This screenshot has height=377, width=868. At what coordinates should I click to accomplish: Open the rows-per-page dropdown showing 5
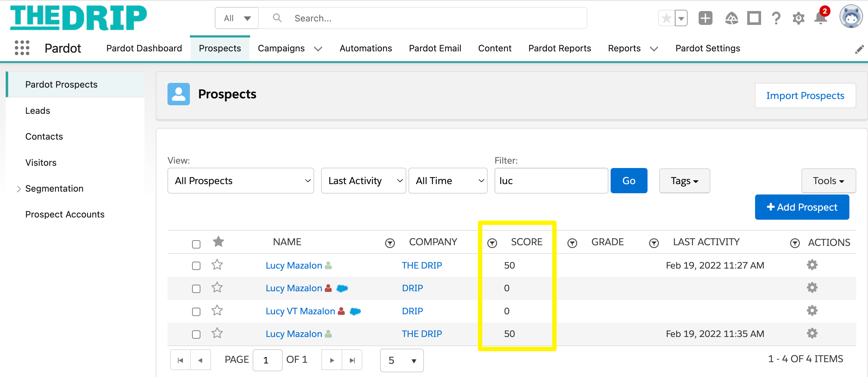tap(402, 360)
